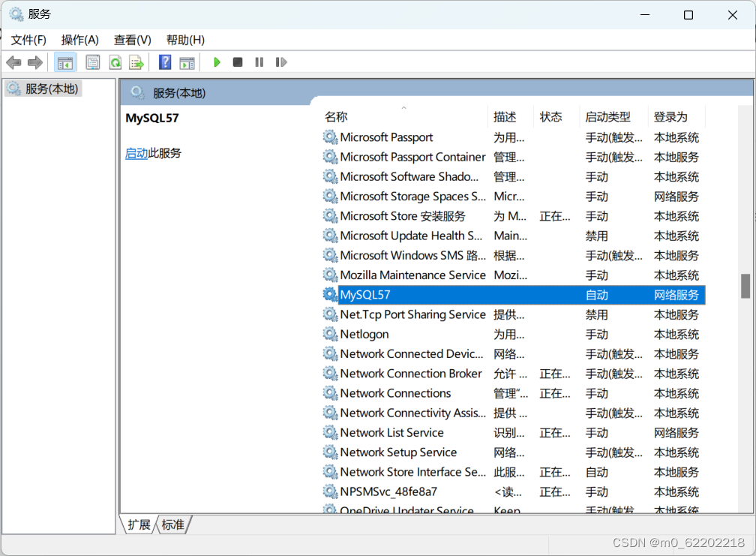Click the gear icon beside MySQL57

(x=330, y=294)
